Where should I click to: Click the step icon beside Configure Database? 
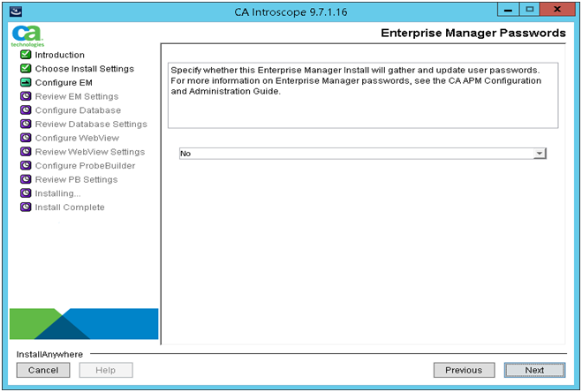coord(26,110)
